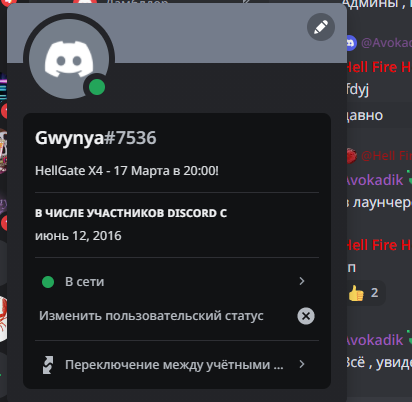Select Изменить пользовательский статус
Image resolution: width=412 pixels, height=402 pixels.
[151, 316]
